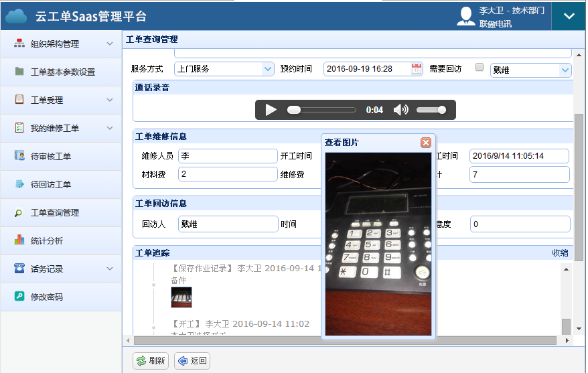This screenshot has height=373, width=588.
Task: Expand the header user menu arrow
Action: coord(569,16)
